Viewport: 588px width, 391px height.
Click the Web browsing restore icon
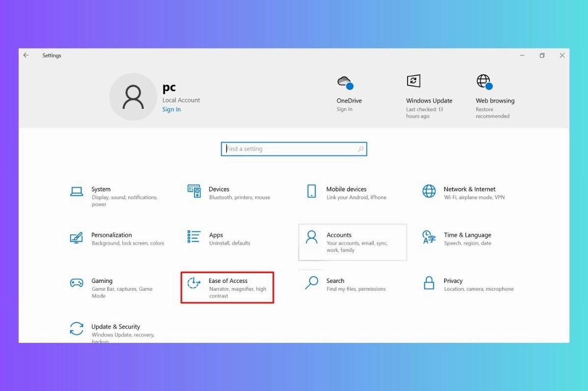pos(483,81)
